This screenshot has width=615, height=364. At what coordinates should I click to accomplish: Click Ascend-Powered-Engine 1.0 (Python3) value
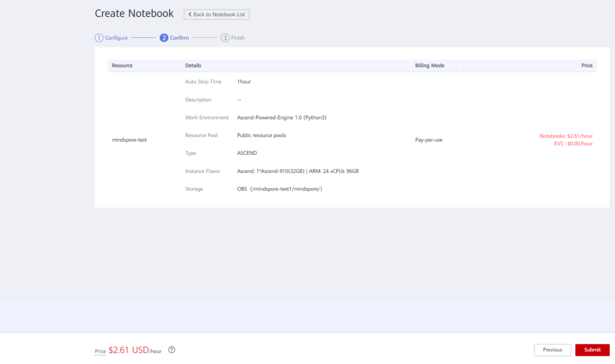(282, 118)
